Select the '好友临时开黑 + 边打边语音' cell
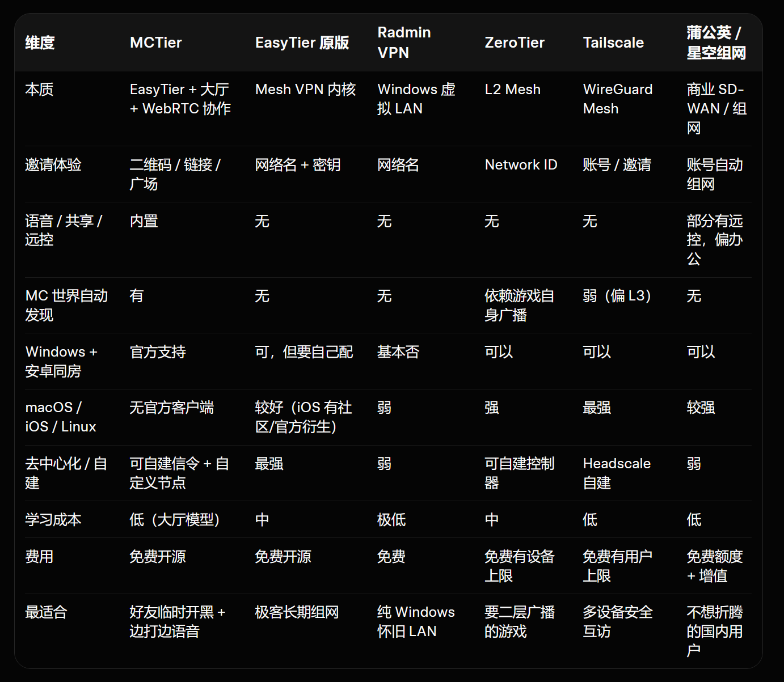The height and width of the screenshot is (682, 784). [178, 622]
